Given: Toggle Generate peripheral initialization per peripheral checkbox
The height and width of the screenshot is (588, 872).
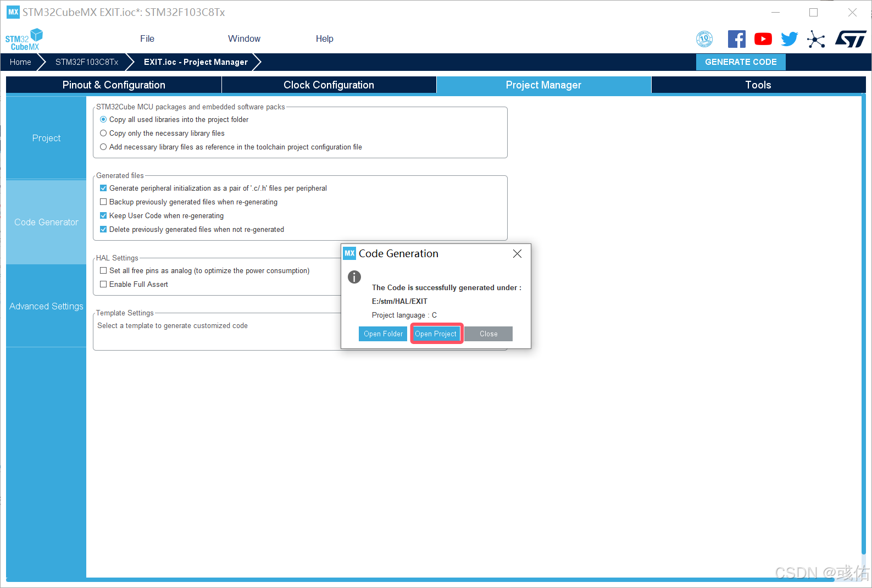Looking at the screenshot, I should 103,188.
